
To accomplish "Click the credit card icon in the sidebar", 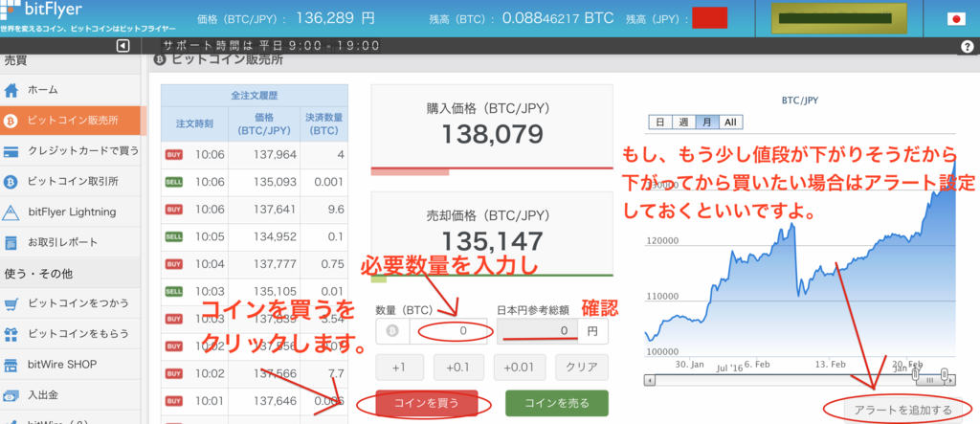I will pos(11,151).
